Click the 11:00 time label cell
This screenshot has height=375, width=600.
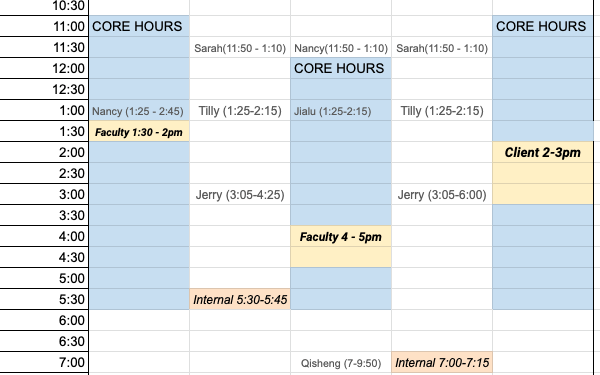[x=44, y=26]
